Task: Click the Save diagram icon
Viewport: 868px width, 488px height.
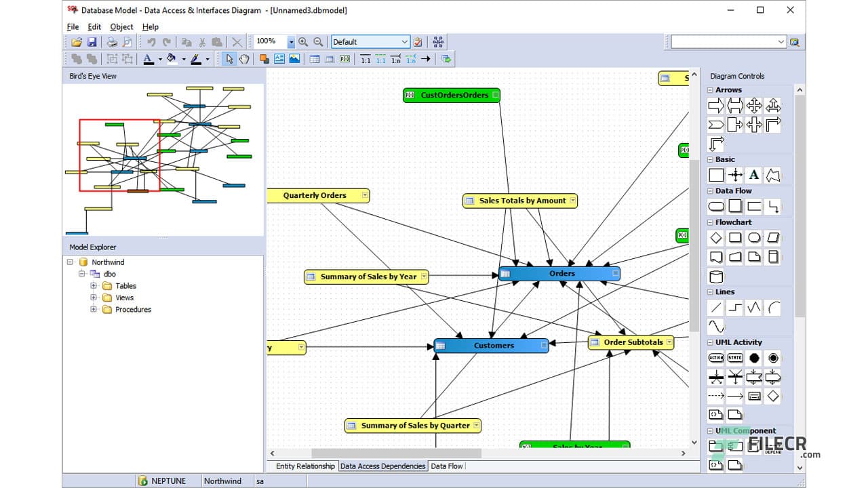Action: (x=93, y=42)
